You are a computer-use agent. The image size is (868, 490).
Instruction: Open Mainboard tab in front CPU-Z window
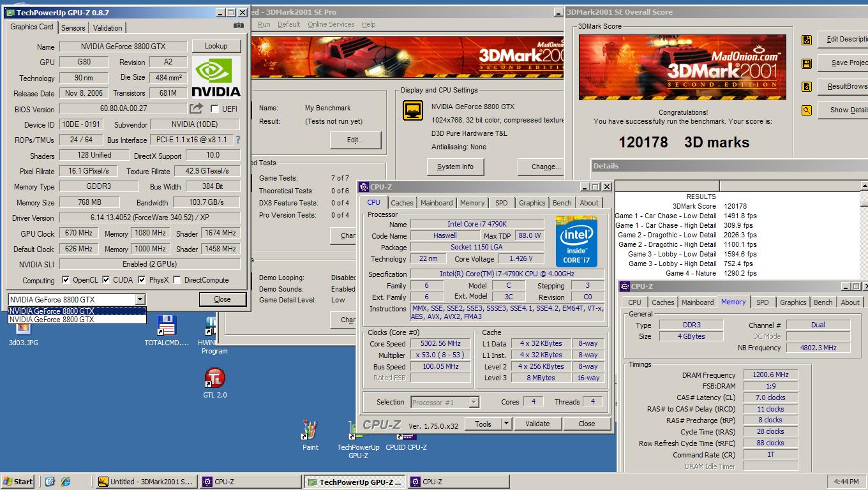pos(437,203)
